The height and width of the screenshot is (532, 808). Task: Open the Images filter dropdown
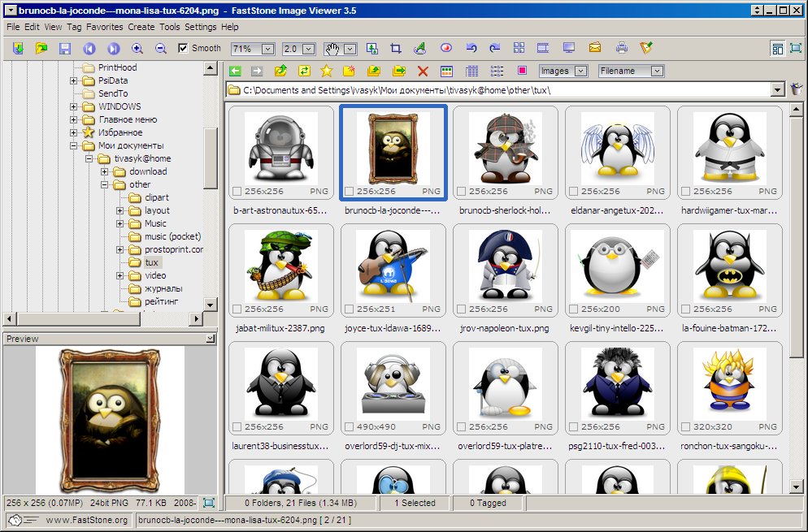(x=580, y=71)
